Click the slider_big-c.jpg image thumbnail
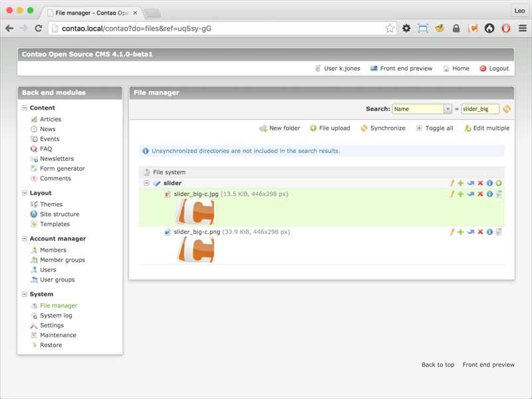The width and height of the screenshot is (532, 399). 195,211
